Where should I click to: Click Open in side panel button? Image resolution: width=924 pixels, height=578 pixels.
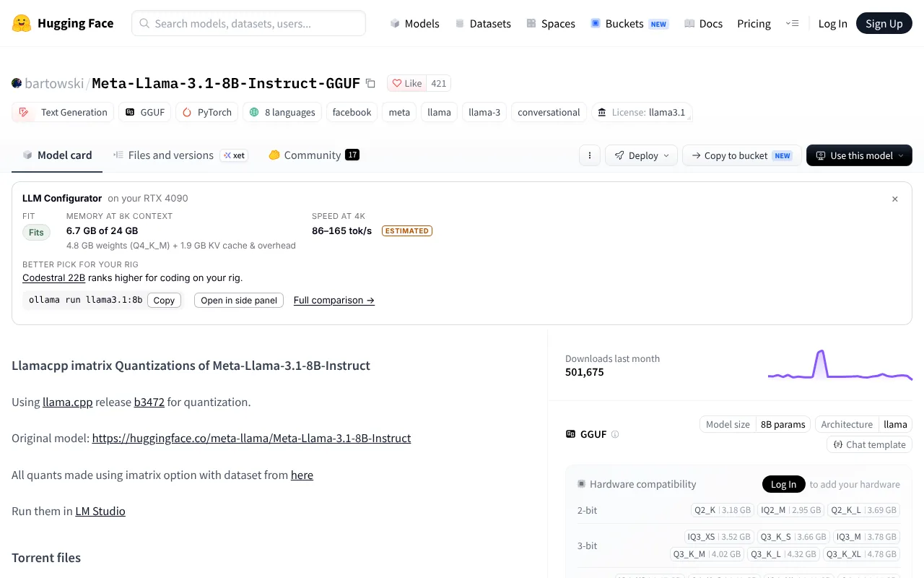239,301
